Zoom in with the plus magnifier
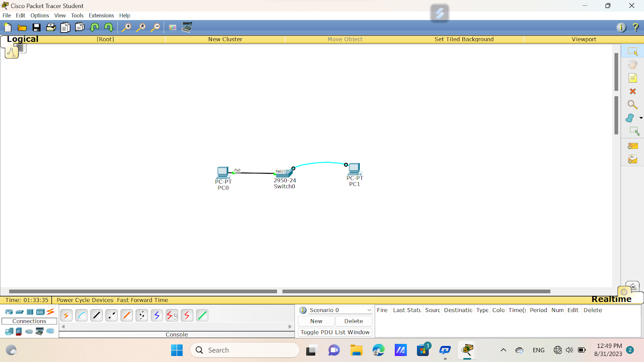The height and width of the screenshot is (362, 644). coord(126,27)
